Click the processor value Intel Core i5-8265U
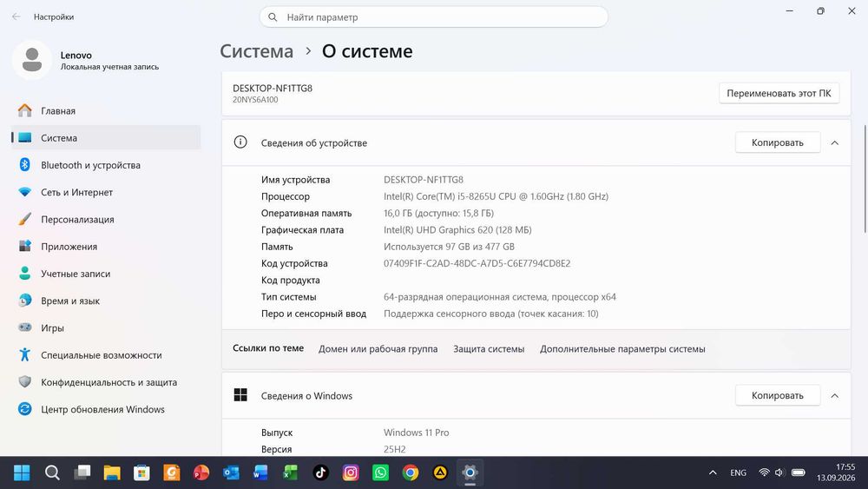The image size is (868, 489). click(x=496, y=196)
